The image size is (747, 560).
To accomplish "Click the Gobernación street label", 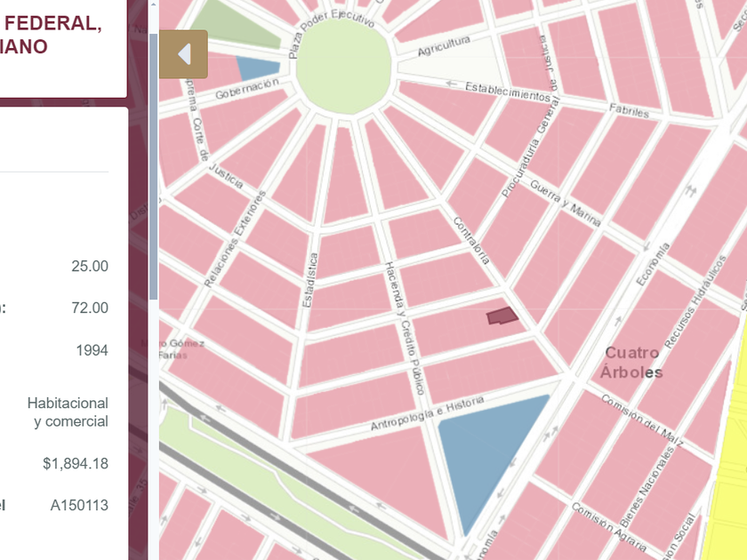I will pos(247,88).
